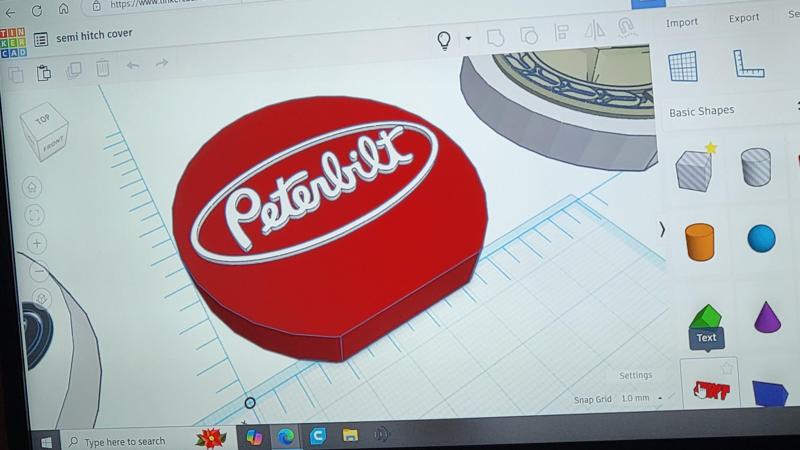
Task: Click the Group shapes icon
Action: pyautogui.click(x=495, y=37)
